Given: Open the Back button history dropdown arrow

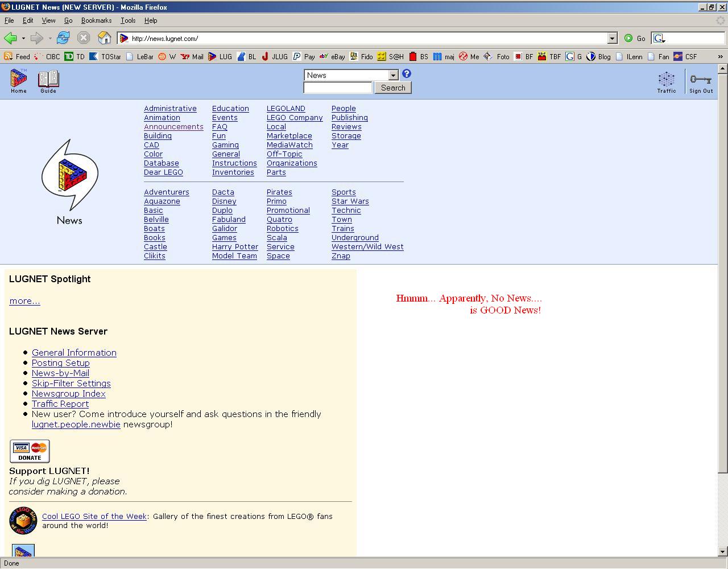Looking at the screenshot, I should (23, 38).
